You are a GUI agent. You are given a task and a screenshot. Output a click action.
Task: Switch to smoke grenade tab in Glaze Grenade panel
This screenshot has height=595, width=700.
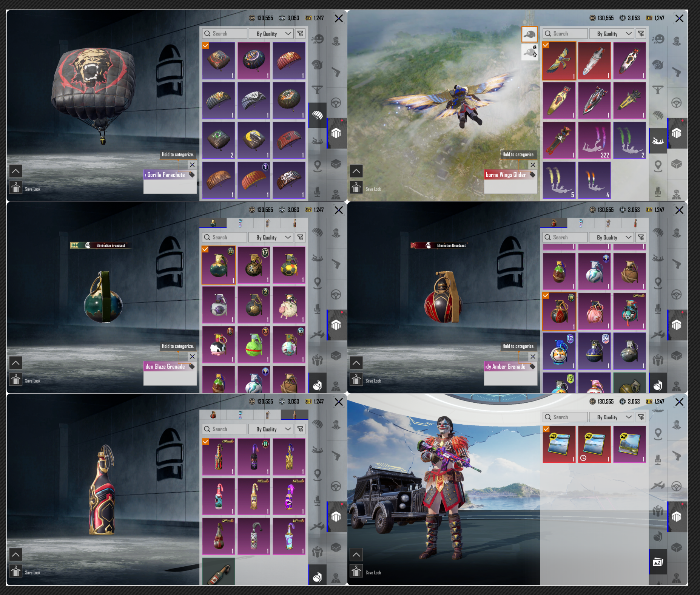pyautogui.click(x=240, y=223)
